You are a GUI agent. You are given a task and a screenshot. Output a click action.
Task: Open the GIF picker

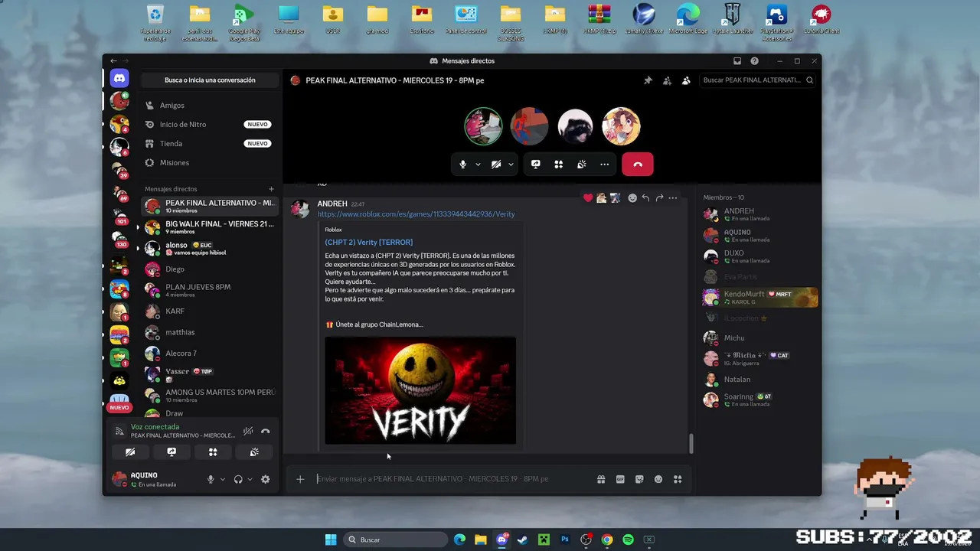pyautogui.click(x=620, y=479)
